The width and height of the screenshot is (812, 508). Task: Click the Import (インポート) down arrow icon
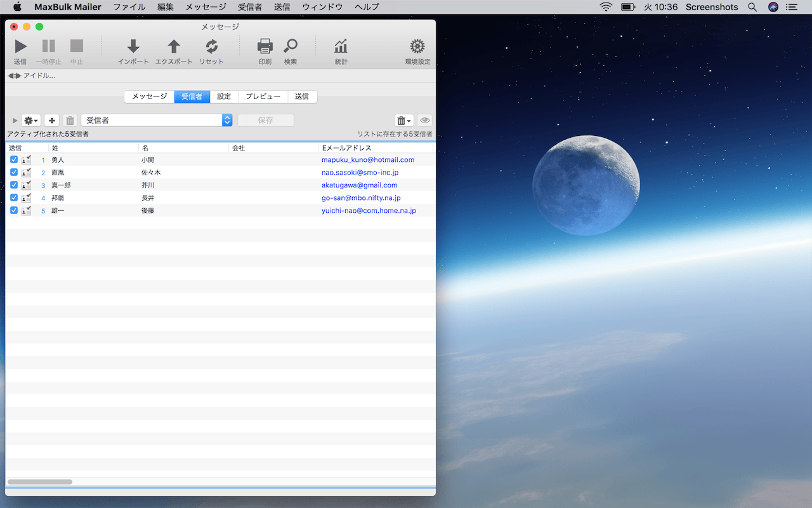click(133, 46)
